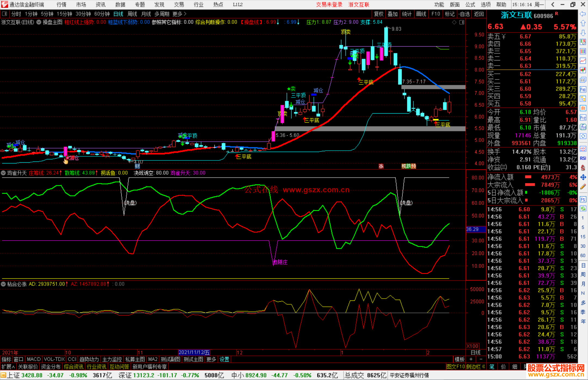This screenshot has height=380, width=588.
Task: Click the window layout icon beside 分时
Action: [4, 14]
